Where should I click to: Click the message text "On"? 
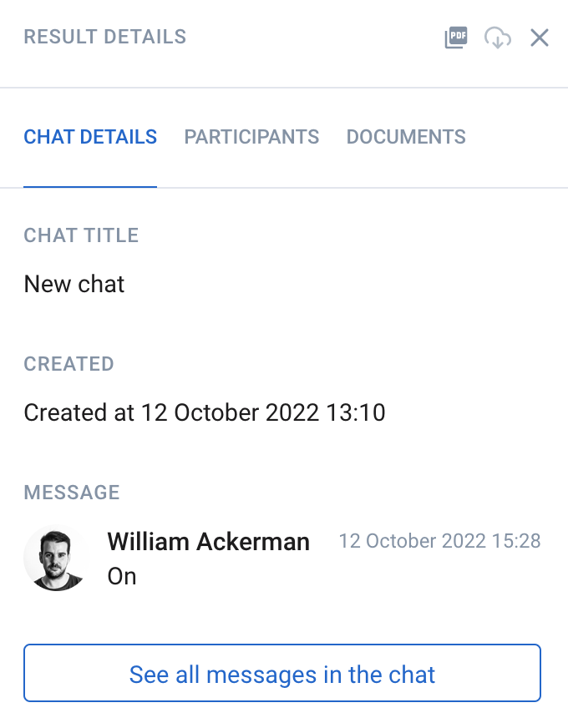click(x=122, y=577)
